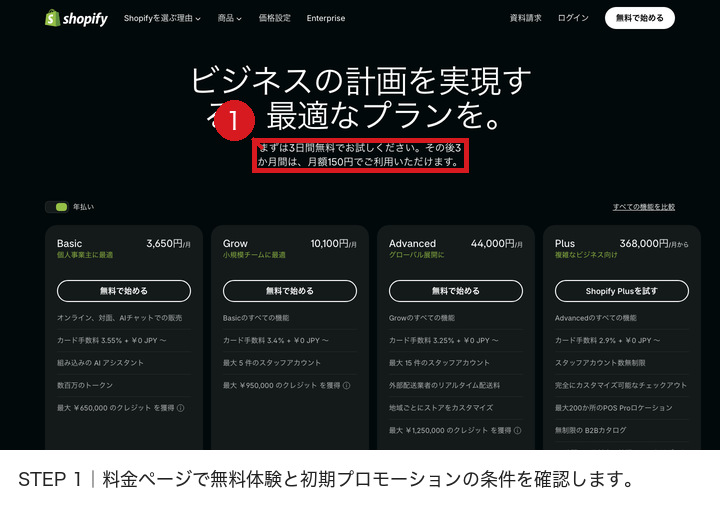
Task: Select the Plus plan title
Action: (565, 244)
